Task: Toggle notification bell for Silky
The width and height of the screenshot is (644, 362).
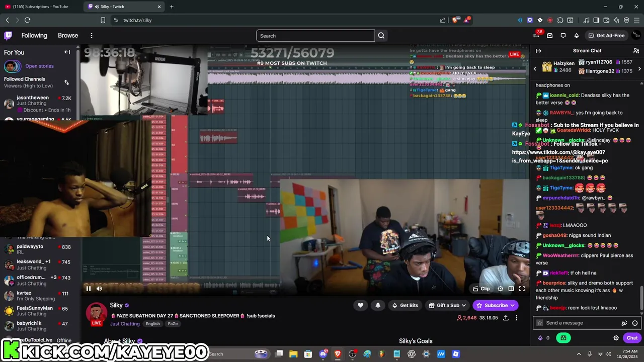Action: point(378,305)
